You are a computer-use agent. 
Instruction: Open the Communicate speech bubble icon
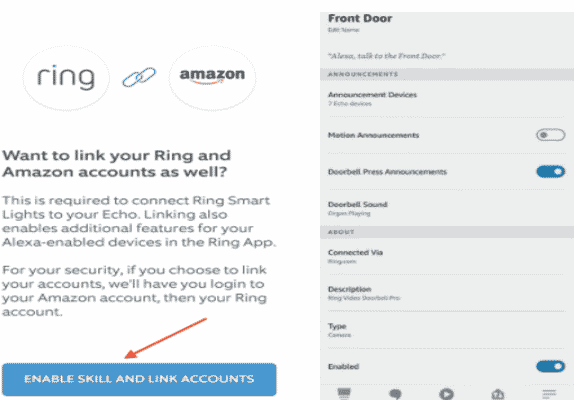[395, 394]
